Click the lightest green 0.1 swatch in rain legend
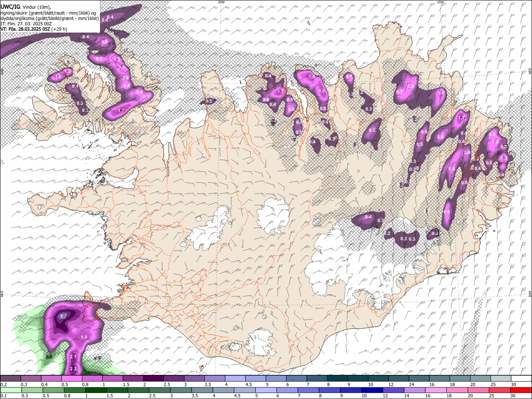The height and width of the screenshot is (399, 532). tap(10, 390)
